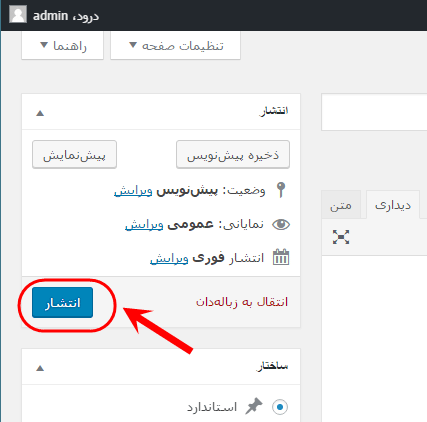Expand the راهنما help dropdown
This screenshot has height=422, width=427.
(x=63, y=46)
